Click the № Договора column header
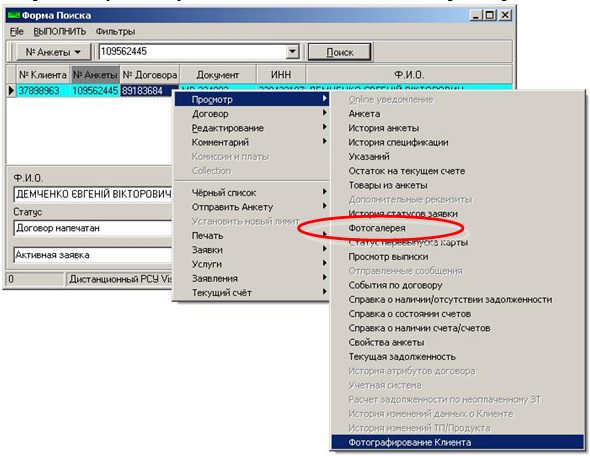Image resolution: width=590 pixels, height=456 pixels. coord(150,75)
